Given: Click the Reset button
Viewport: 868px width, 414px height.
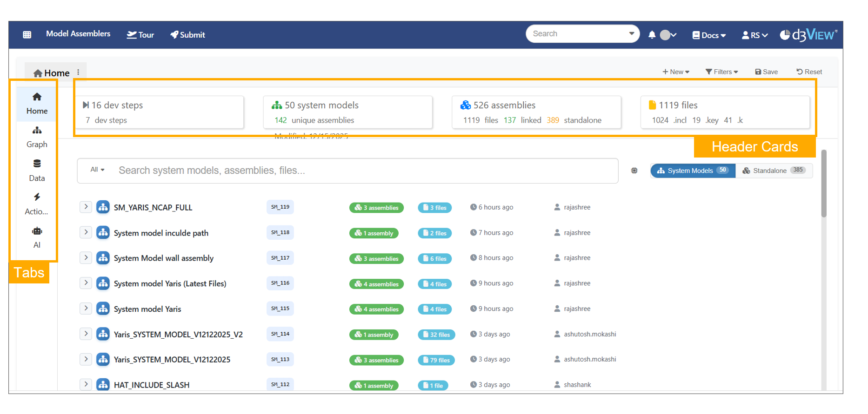Looking at the screenshot, I should click(x=809, y=72).
